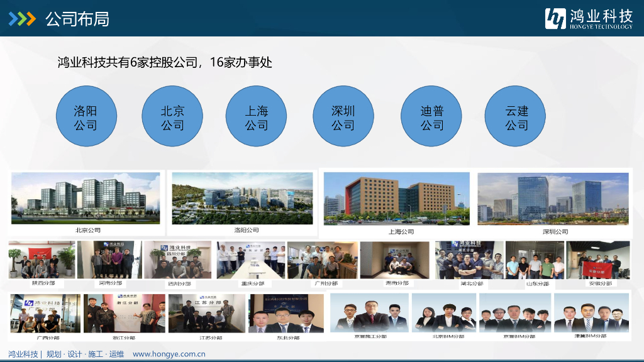Click the 深圳公司 blue circle
This screenshot has width=644, height=362.
click(x=343, y=116)
